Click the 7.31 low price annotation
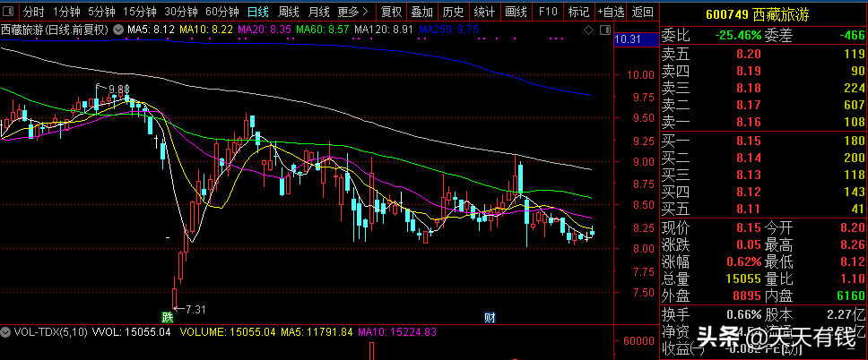The height and width of the screenshot is (360, 868). pos(195,310)
